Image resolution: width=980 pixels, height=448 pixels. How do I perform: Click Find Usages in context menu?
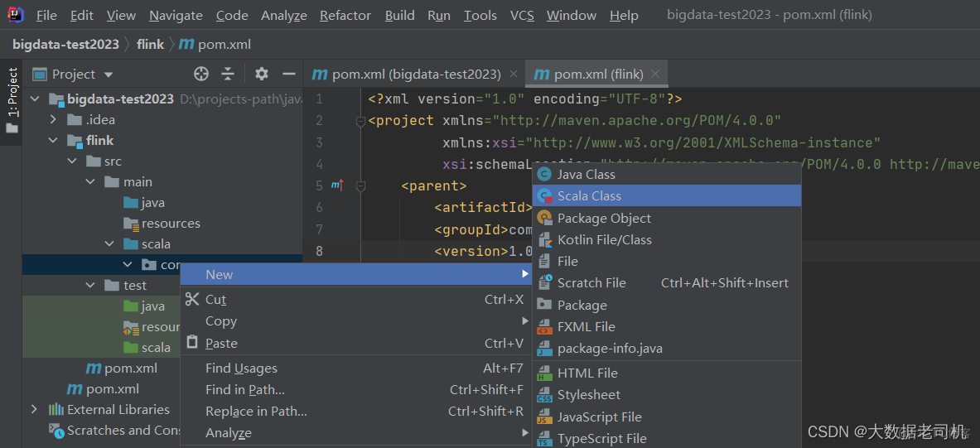[x=241, y=369]
